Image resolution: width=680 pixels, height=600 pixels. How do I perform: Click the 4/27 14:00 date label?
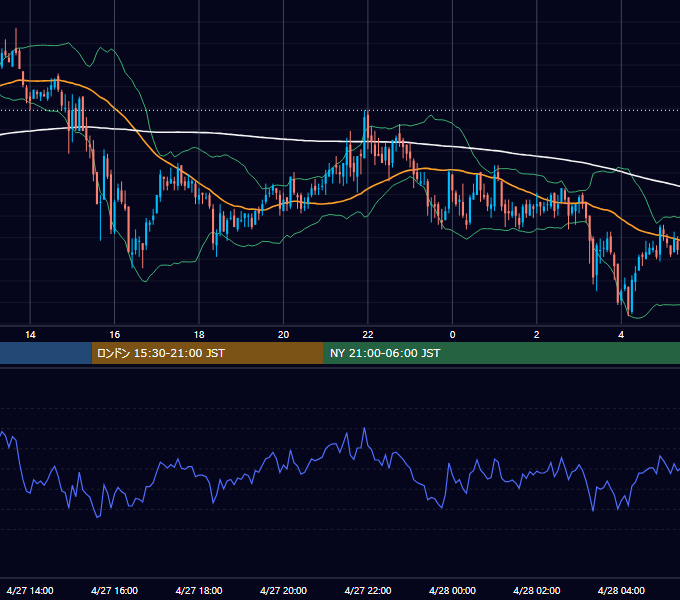coord(30,590)
